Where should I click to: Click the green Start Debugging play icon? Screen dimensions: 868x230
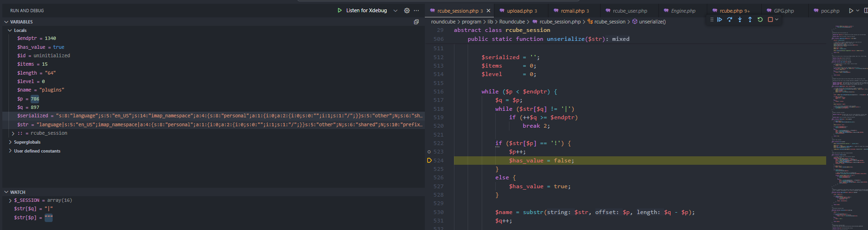point(340,10)
